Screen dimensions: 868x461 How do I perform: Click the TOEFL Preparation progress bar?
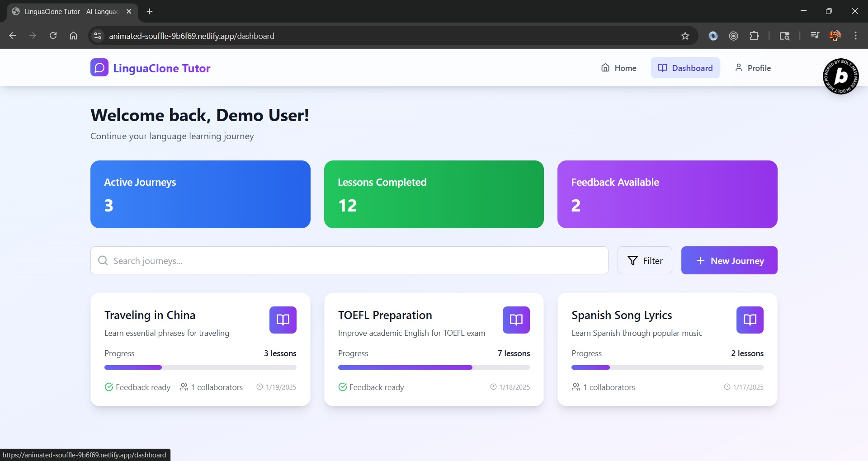coord(434,367)
